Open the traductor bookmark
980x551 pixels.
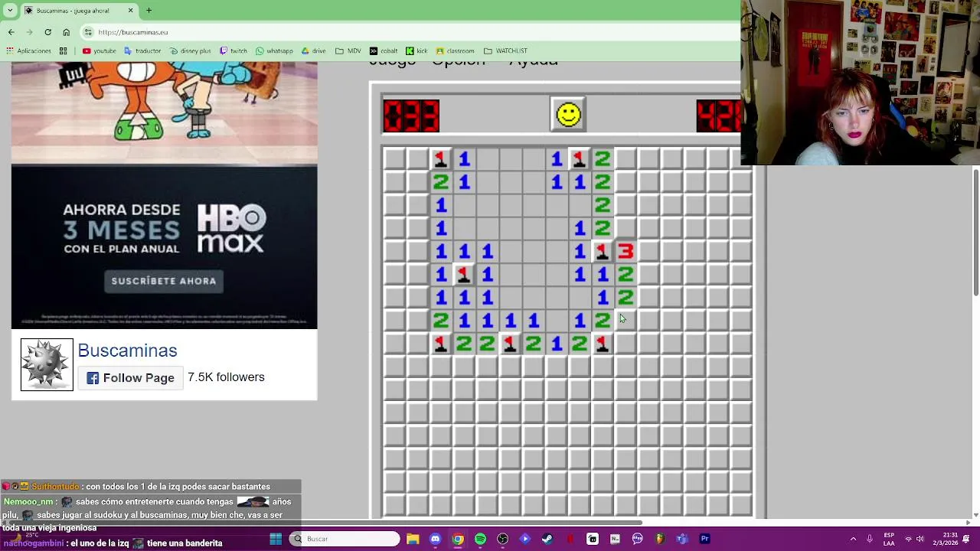(x=142, y=51)
